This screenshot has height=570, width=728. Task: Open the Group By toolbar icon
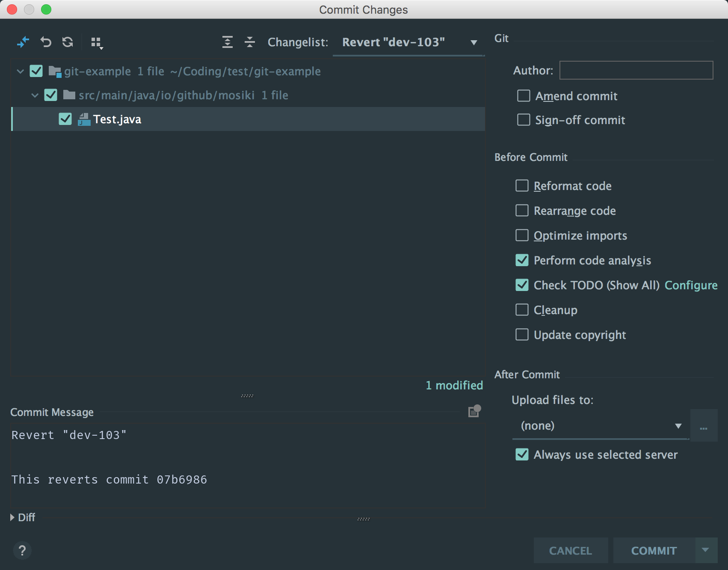(x=97, y=42)
